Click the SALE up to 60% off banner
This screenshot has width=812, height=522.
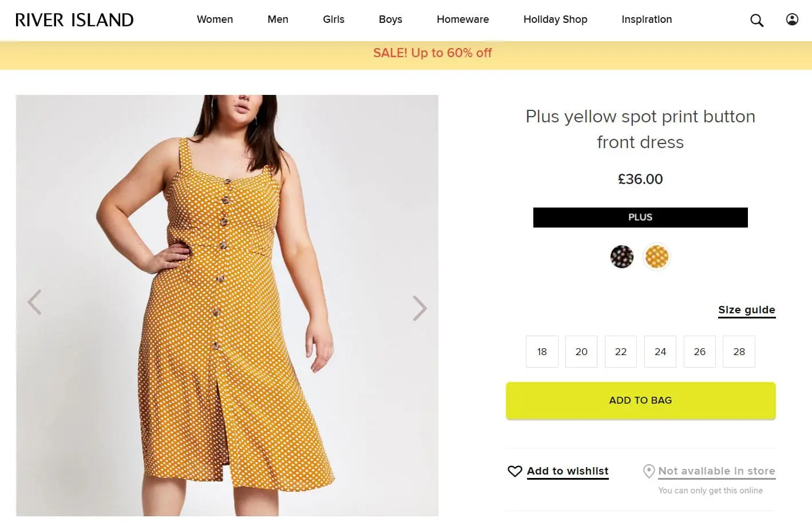433,53
